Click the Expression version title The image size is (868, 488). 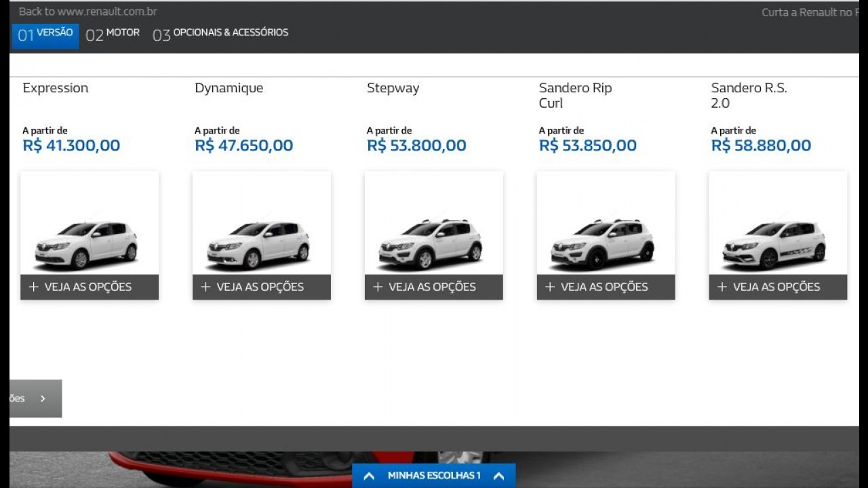(56, 88)
